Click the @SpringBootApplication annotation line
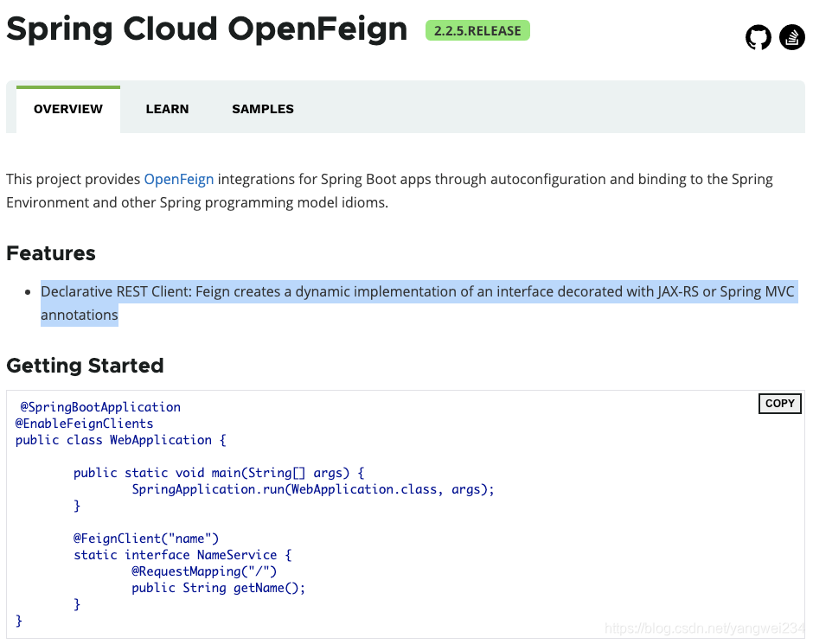Viewport: 813px width, 644px height. [x=100, y=407]
